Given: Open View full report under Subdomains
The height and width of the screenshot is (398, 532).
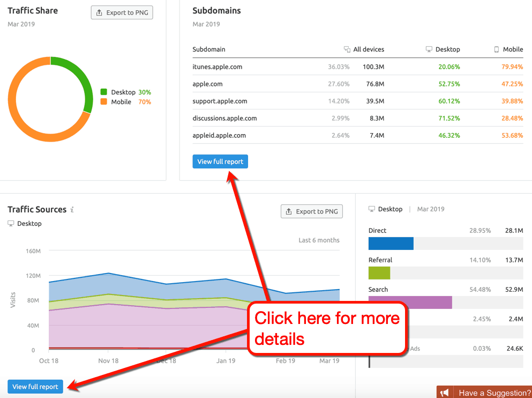Looking at the screenshot, I should 220,161.
